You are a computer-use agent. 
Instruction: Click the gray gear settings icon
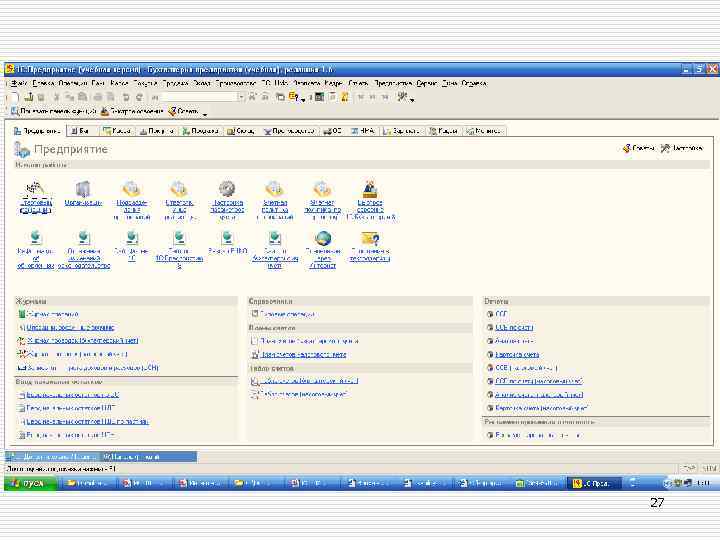[227, 189]
